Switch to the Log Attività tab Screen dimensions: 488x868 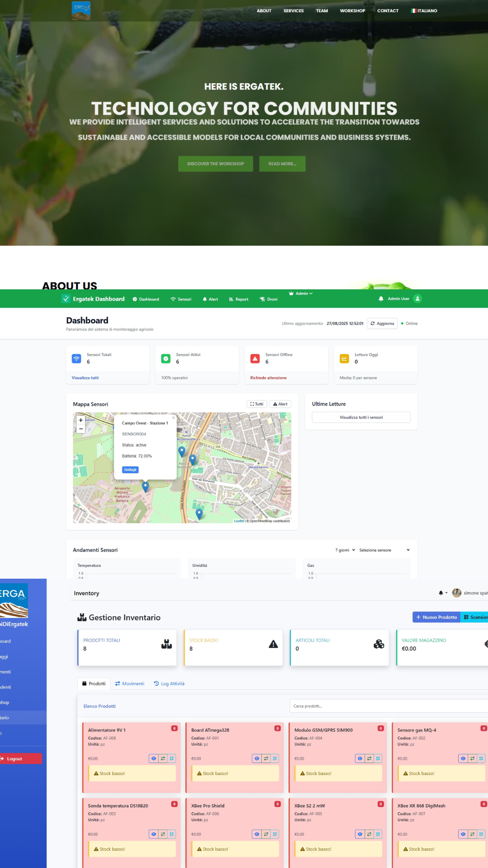(169, 684)
